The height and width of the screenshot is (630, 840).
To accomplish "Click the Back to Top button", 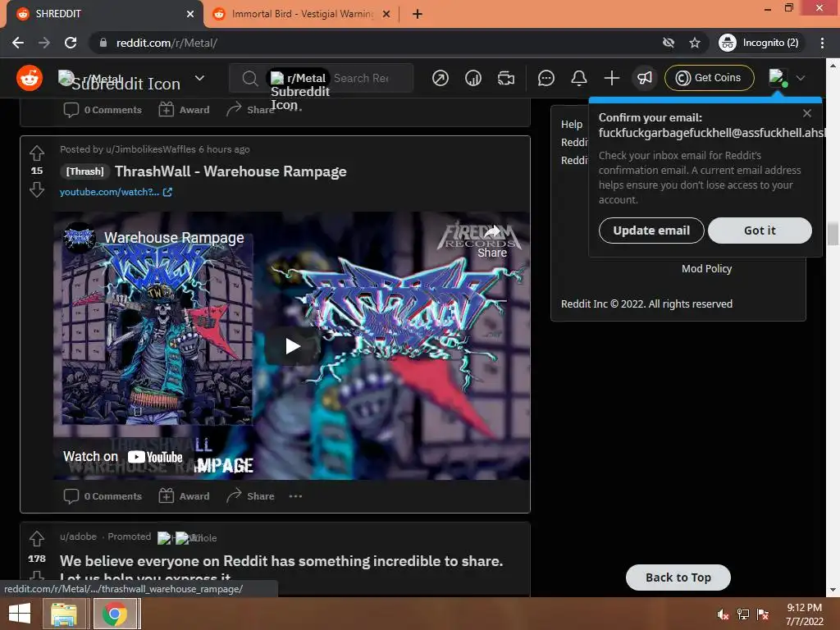I will (x=678, y=577).
